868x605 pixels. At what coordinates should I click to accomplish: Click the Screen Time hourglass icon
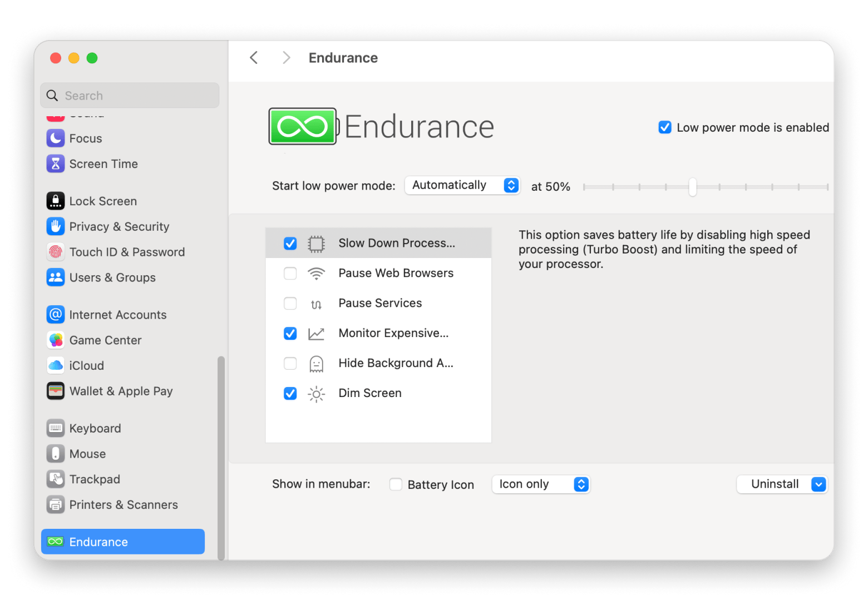click(56, 164)
